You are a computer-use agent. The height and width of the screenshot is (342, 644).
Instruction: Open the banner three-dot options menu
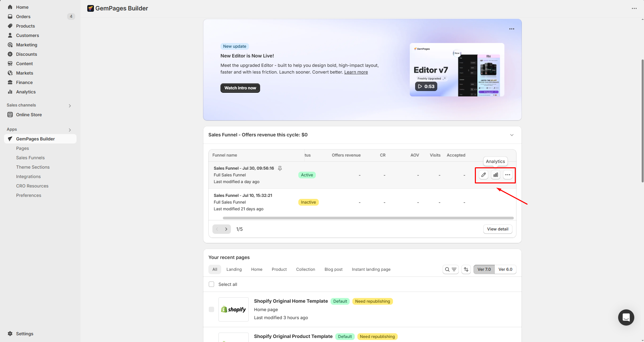(511, 29)
